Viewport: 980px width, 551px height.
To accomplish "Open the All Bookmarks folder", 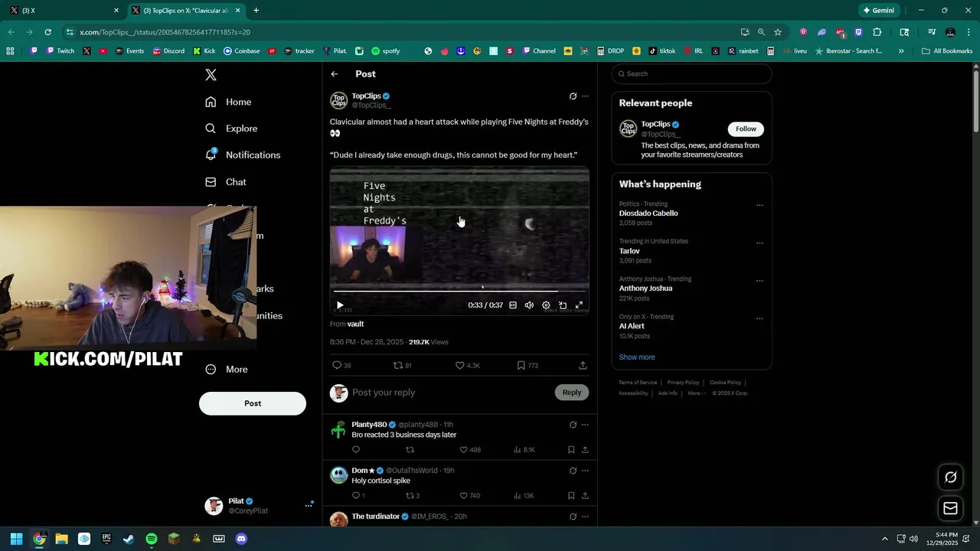I will [x=947, y=51].
